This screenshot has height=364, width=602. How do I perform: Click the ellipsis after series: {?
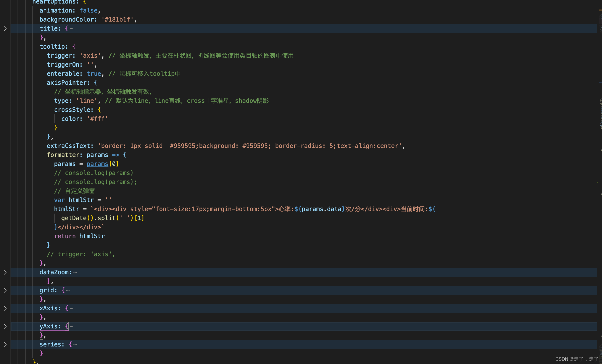tap(75, 345)
